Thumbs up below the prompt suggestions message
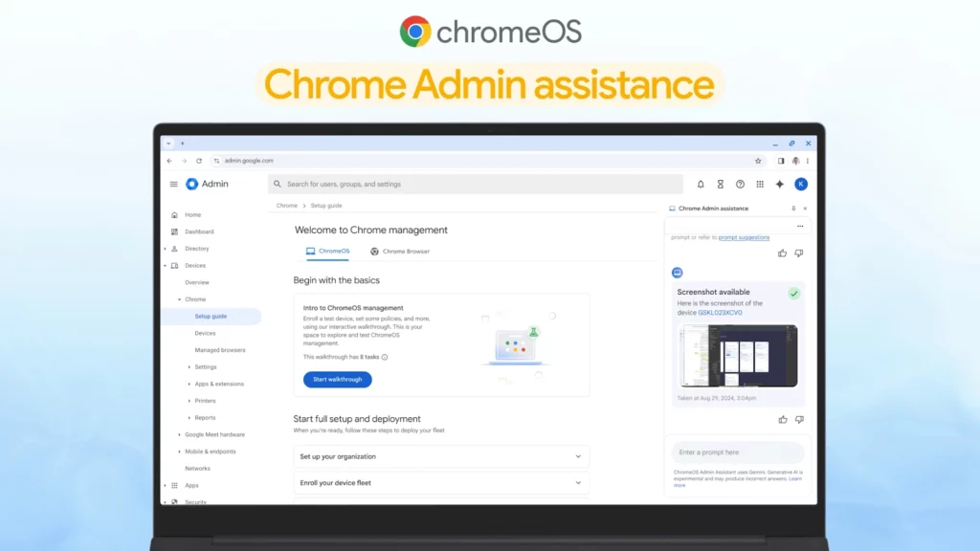Viewport: 980px width, 551px height. coord(783,253)
